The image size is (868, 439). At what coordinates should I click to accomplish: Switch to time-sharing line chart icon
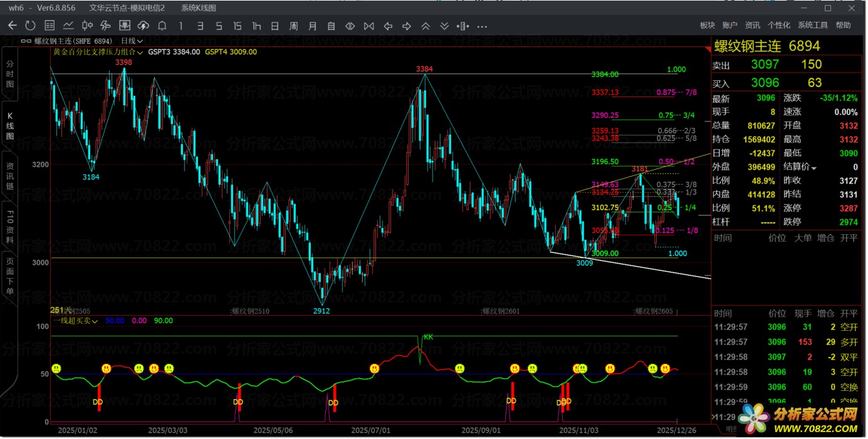(68, 26)
